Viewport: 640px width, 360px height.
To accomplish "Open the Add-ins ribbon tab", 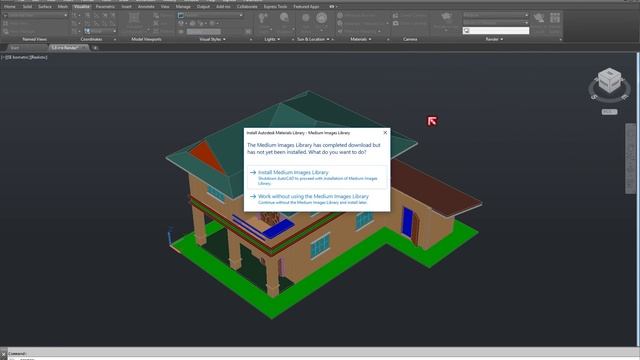I will 223,7.
